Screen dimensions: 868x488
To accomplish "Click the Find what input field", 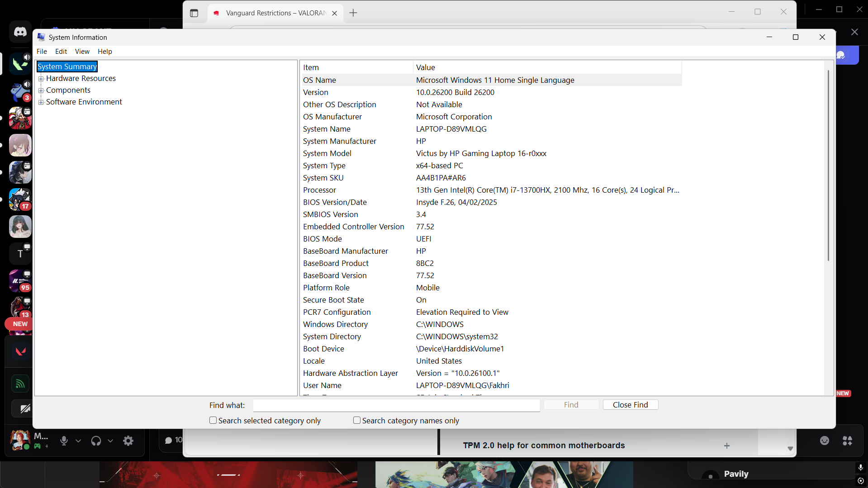I will [397, 405].
